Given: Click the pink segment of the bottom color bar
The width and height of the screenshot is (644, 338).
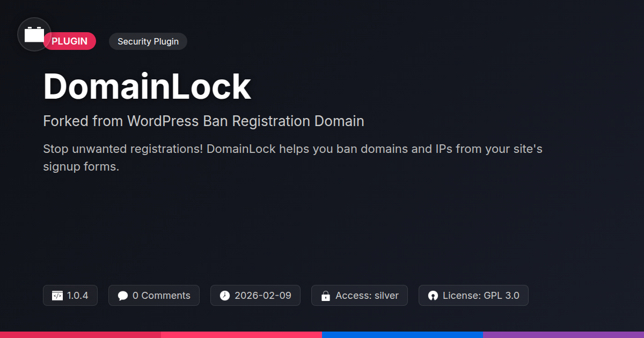Looking at the screenshot, I should click(241, 335).
